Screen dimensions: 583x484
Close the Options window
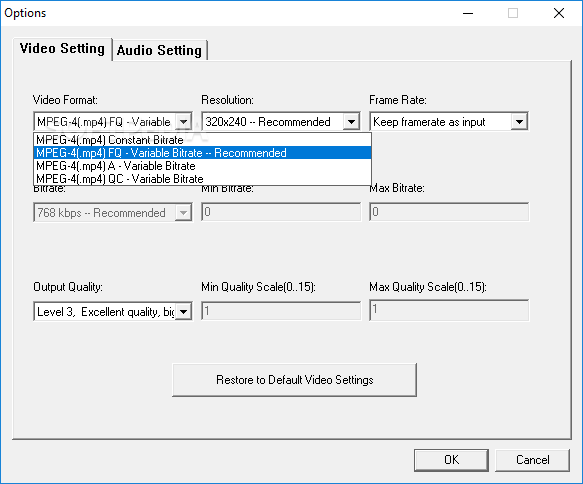pyautogui.click(x=559, y=13)
